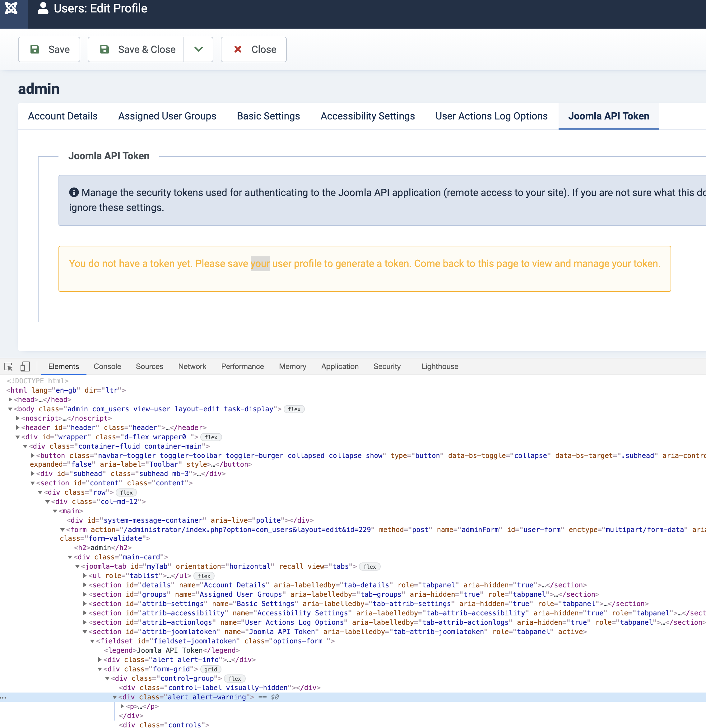Open the DevTools Elements panel

pos(63,366)
